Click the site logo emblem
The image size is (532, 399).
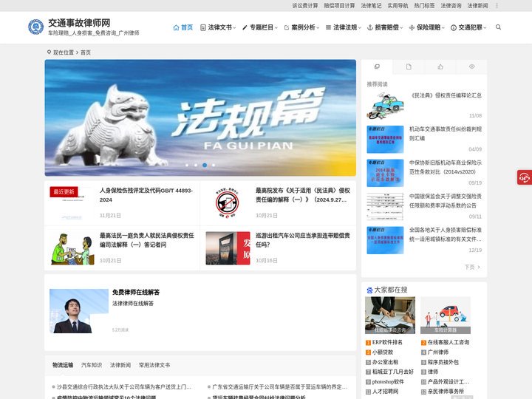[35, 27]
